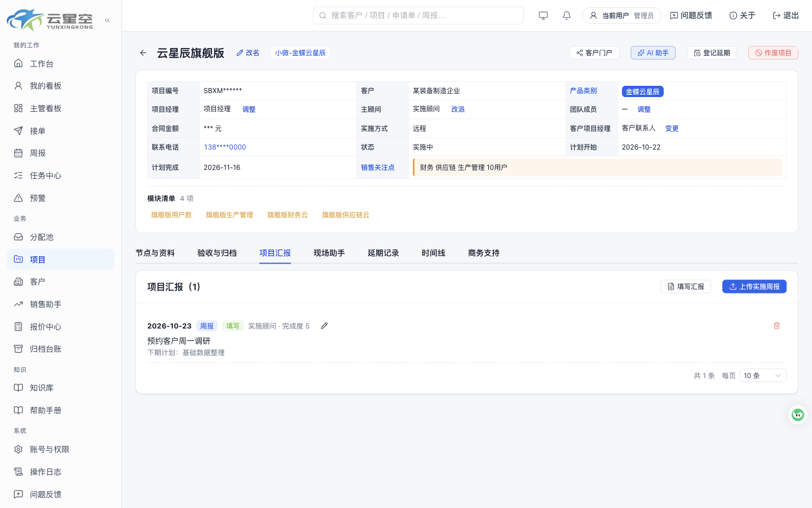Open the green chat assistant bubble

798,415
